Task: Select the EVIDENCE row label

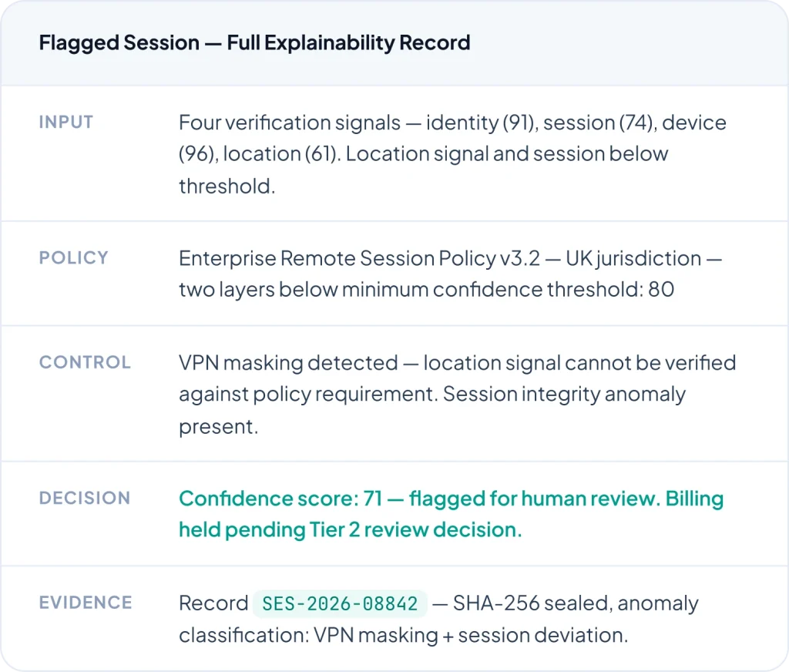Action: click(x=86, y=603)
